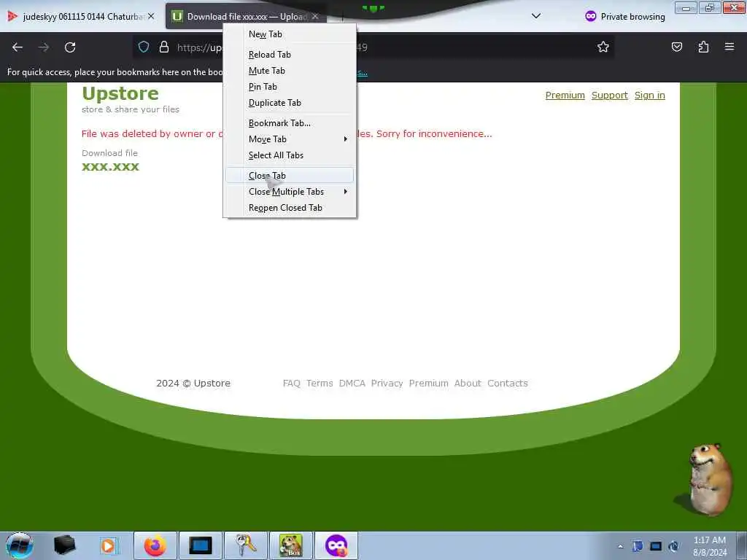The image size is (747, 560).
Task: Open the About footer link
Action: [x=468, y=384]
